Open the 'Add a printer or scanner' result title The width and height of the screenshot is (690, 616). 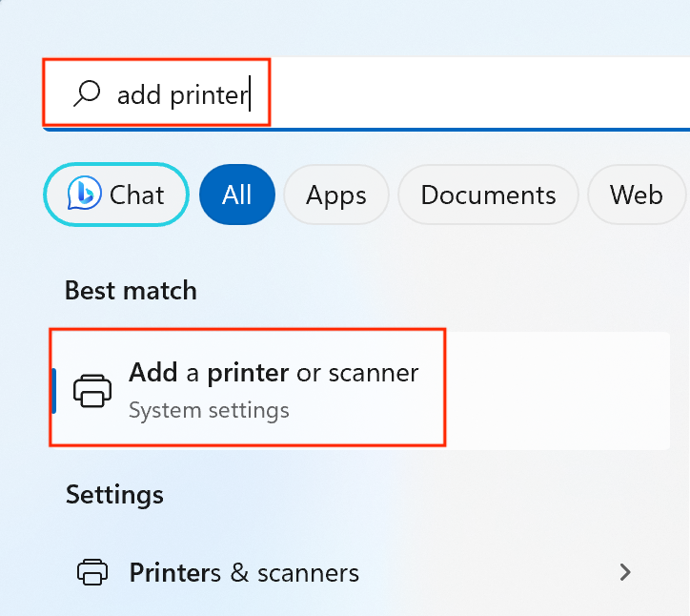pyautogui.click(x=274, y=372)
